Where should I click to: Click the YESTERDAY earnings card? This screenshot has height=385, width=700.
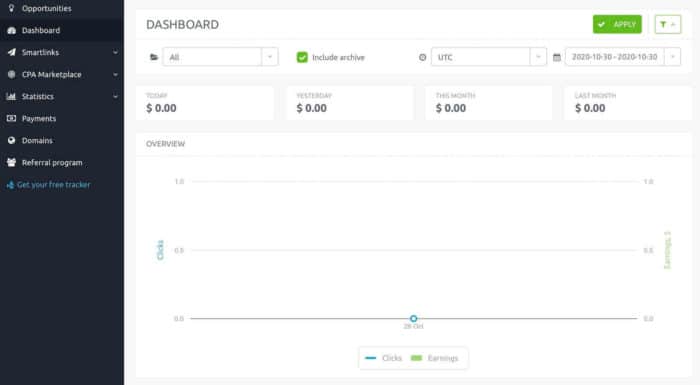350,103
